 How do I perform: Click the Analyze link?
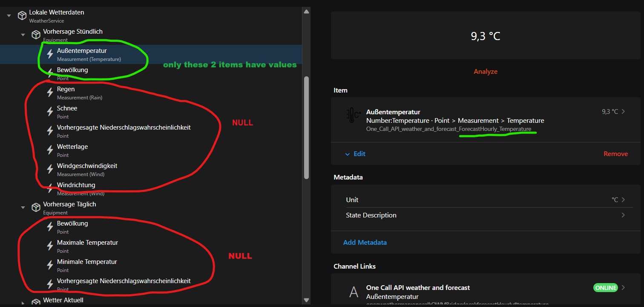coord(485,72)
